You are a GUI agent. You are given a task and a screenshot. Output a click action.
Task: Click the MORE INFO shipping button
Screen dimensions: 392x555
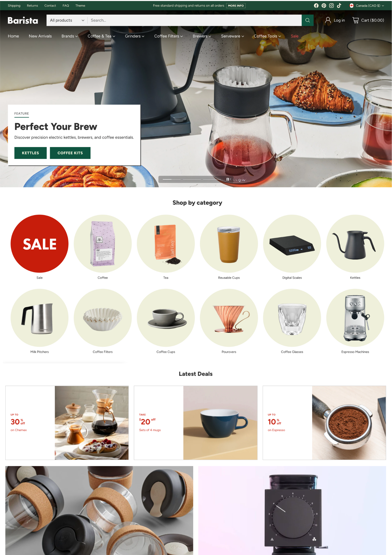click(x=236, y=5)
